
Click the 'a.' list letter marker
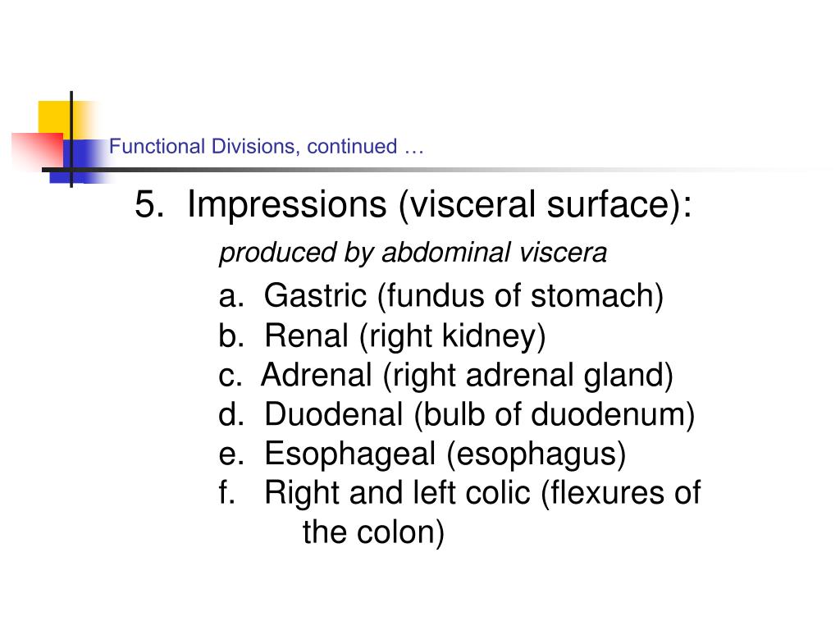point(231,297)
